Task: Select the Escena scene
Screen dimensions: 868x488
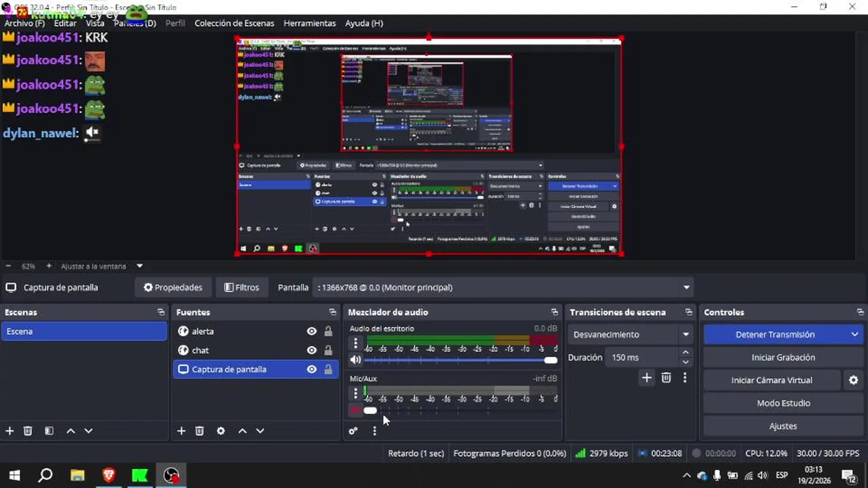Action: (x=83, y=331)
